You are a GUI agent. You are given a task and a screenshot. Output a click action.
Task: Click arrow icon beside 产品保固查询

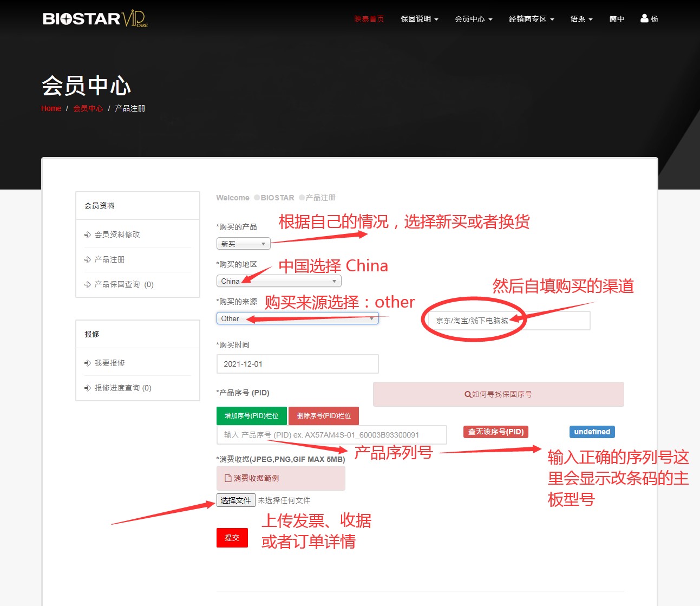88,284
